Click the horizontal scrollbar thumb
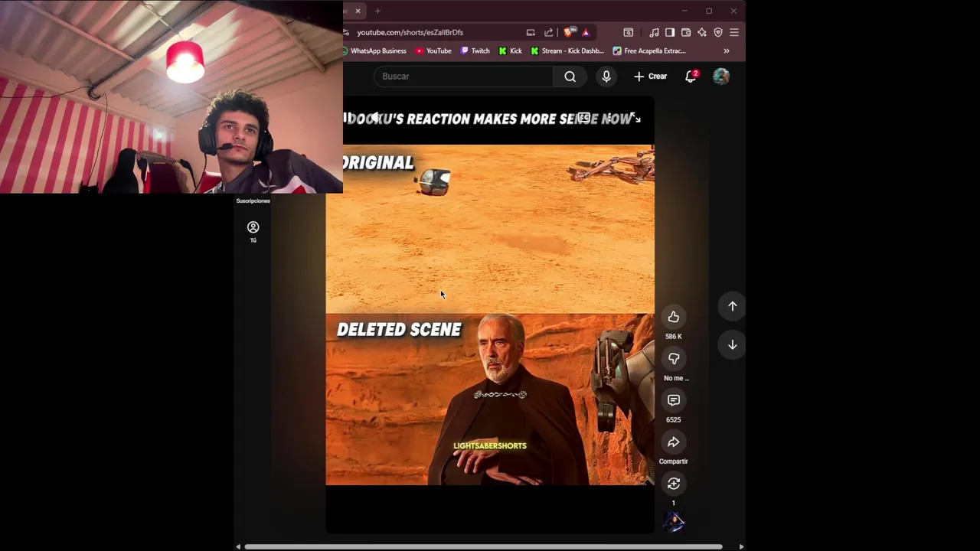 (483, 546)
